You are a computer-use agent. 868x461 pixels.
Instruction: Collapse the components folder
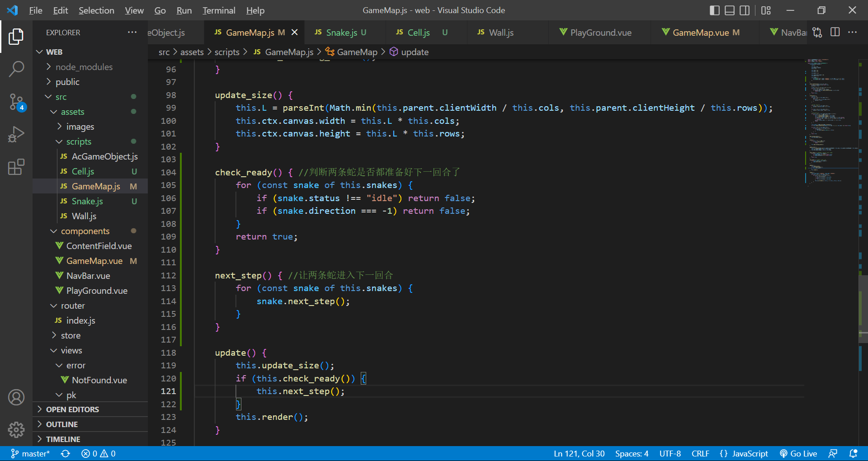(x=90, y=231)
